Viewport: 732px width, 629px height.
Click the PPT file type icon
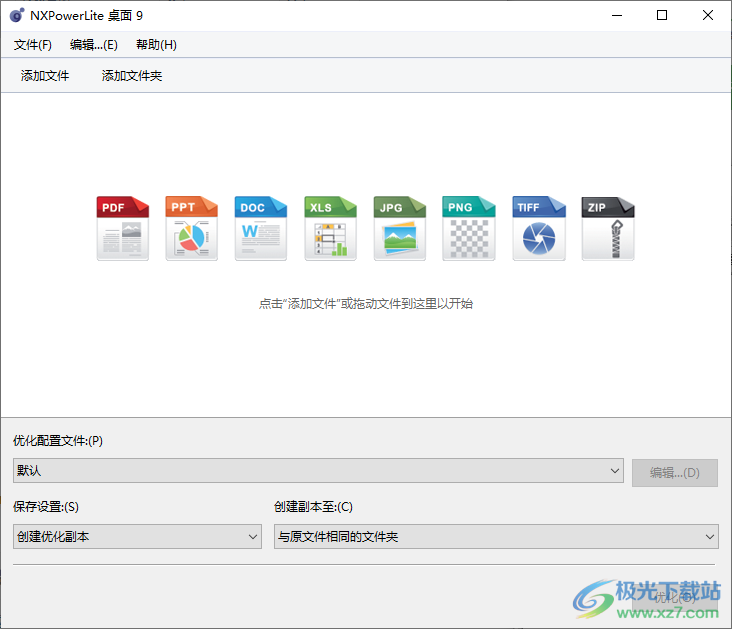point(192,228)
